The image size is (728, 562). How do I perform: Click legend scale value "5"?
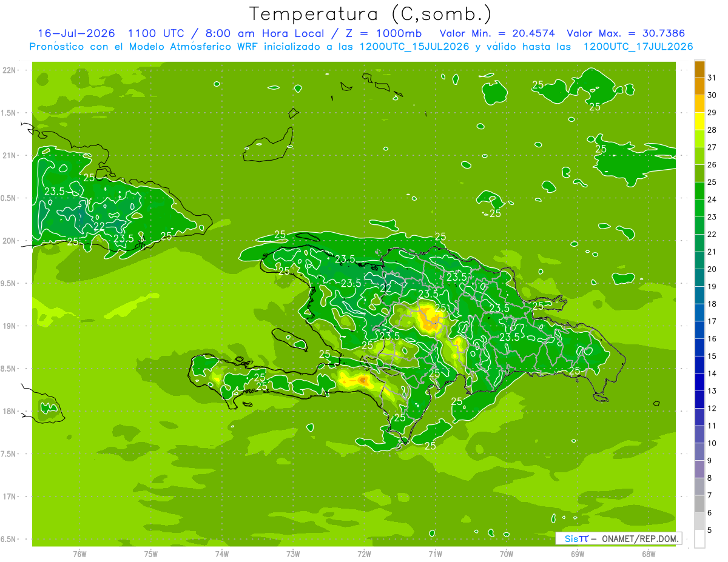click(x=710, y=530)
